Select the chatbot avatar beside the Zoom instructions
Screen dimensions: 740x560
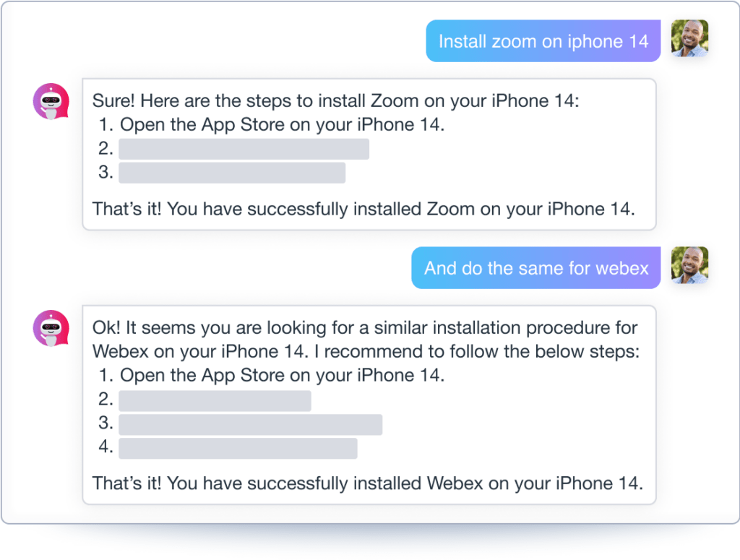(x=51, y=101)
